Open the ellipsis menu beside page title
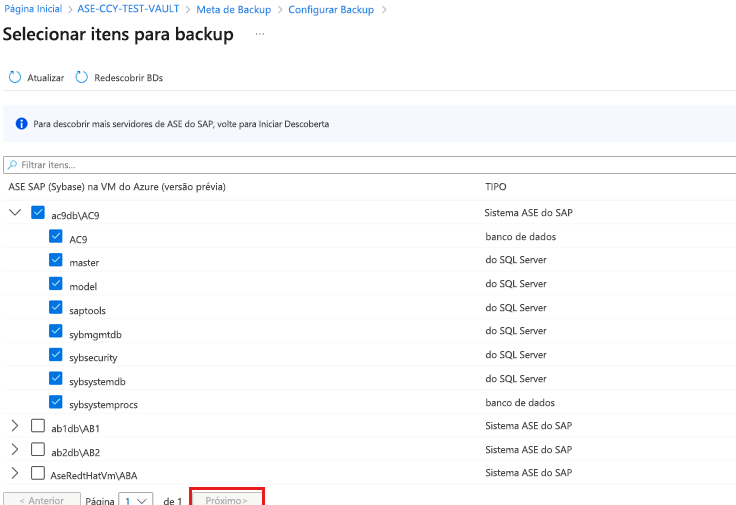736x505 pixels. pyautogui.click(x=260, y=35)
